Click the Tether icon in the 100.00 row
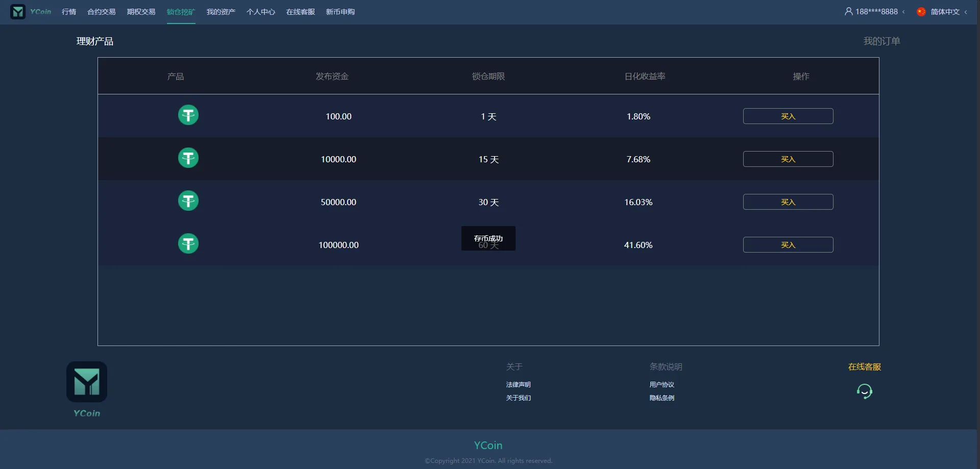Image resolution: width=980 pixels, height=469 pixels. click(188, 115)
